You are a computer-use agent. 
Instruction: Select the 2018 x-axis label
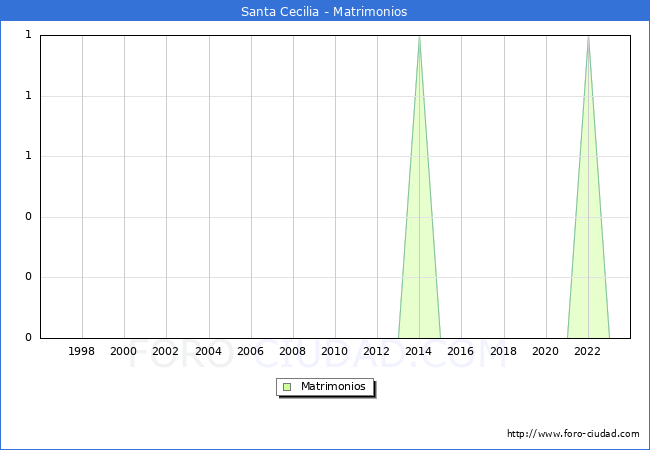tap(504, 351)
